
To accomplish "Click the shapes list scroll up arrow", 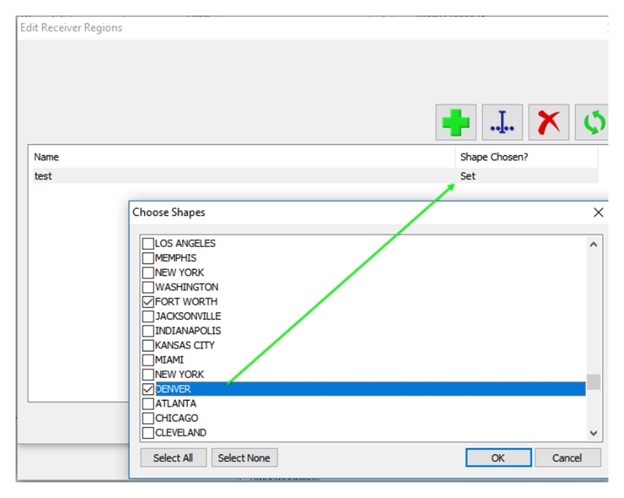I will click(x=593, y=244).
